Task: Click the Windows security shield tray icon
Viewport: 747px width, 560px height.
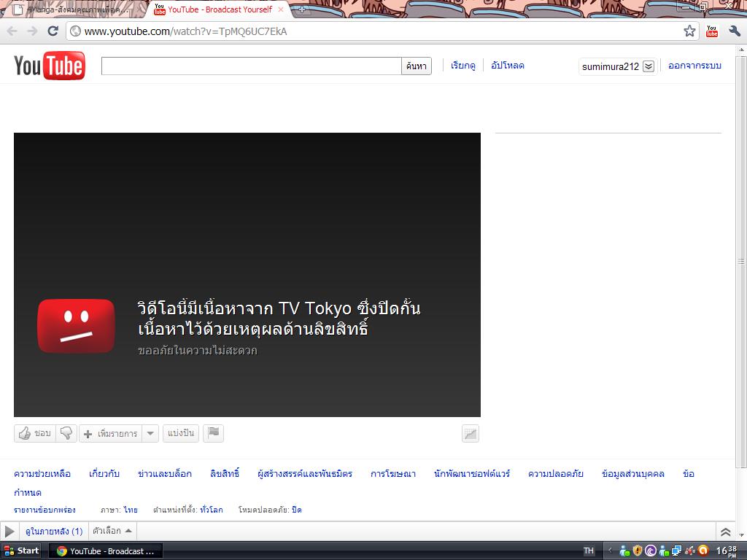Action: tap(638, 551)
